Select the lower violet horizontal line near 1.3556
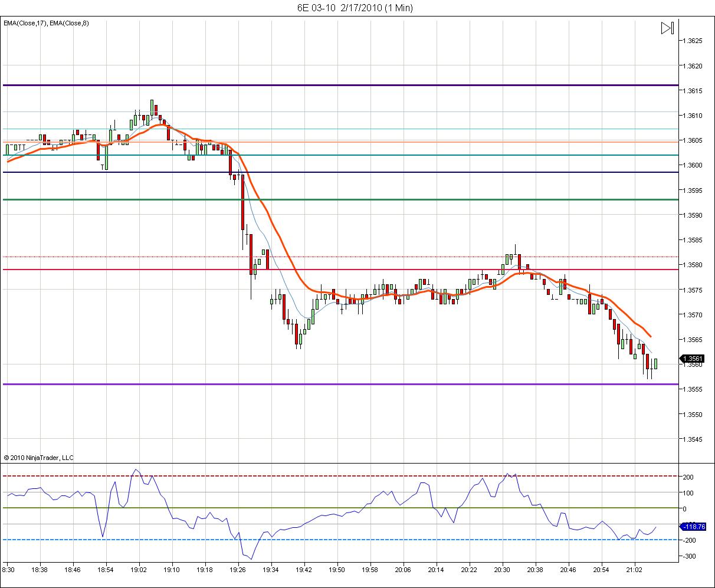This screenshot has width=715, height=588. pos(340,384)
